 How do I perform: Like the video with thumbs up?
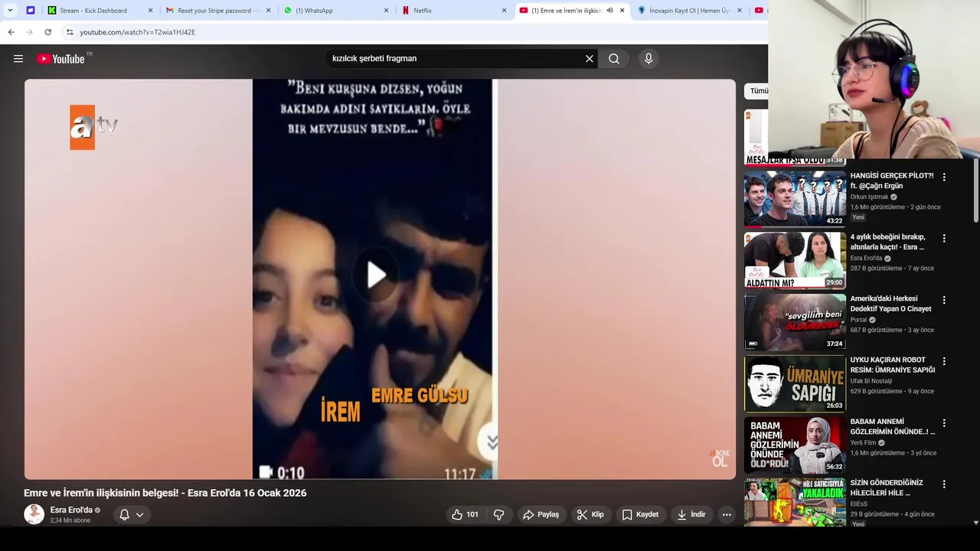pos(465,514)
